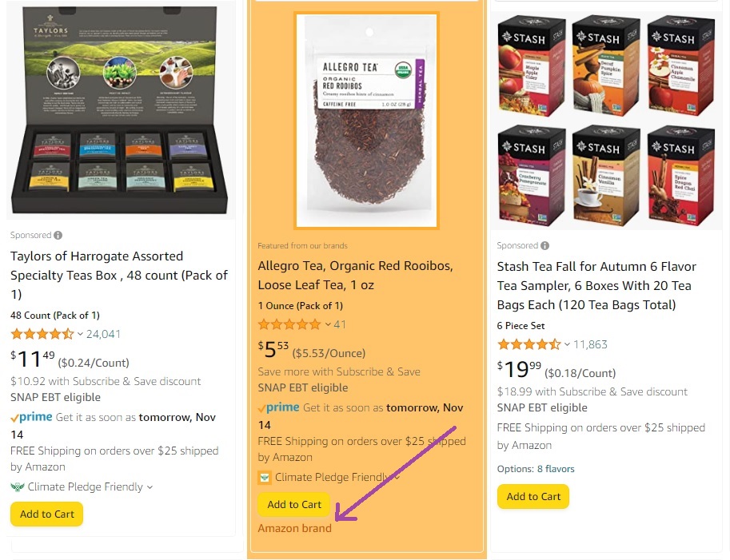The height and width of the screenshot is (560, 730).
Task: Expand rating breakdown chevron for Taylors tea
Action: click(x=80, y=334)
